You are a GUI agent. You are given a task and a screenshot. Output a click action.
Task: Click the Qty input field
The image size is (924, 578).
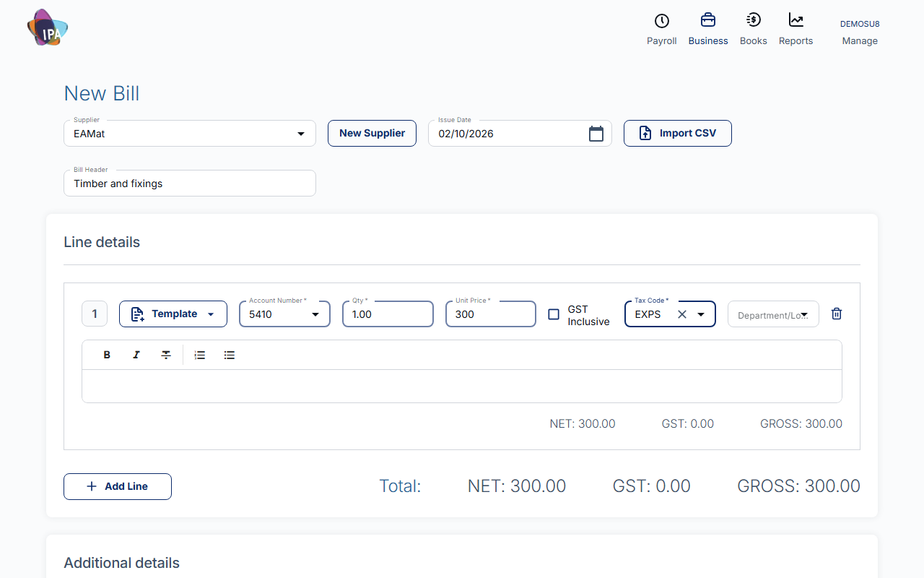(388, 314)
